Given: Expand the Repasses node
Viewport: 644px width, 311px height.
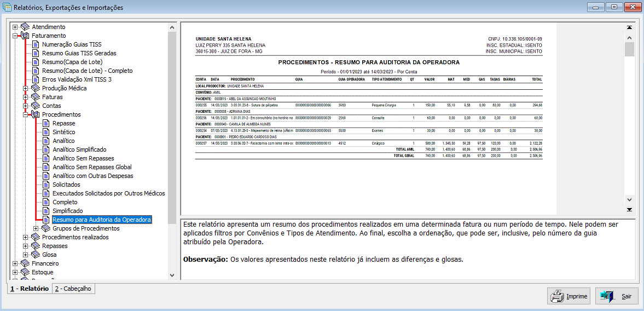Looking at the screenshot, I should 26,246.
